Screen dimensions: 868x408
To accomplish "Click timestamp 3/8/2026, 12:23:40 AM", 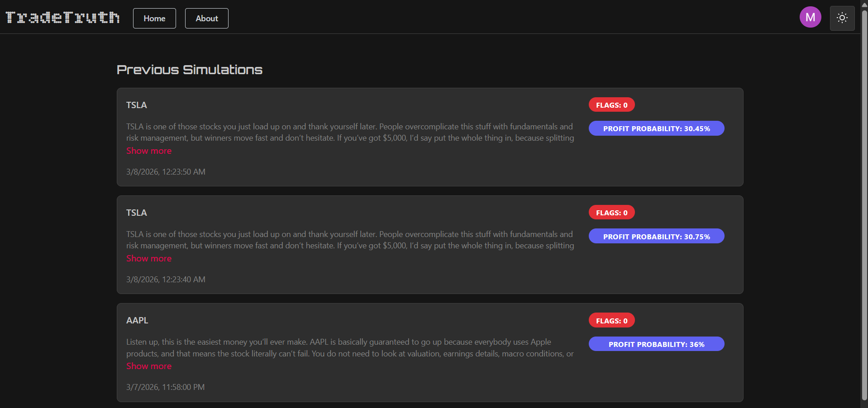I will pyautogui.click(x=166, y=280).
